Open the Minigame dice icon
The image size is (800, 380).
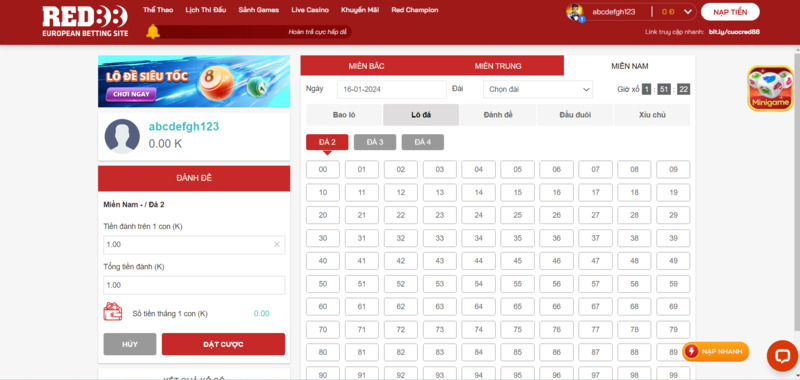[770, 88]
